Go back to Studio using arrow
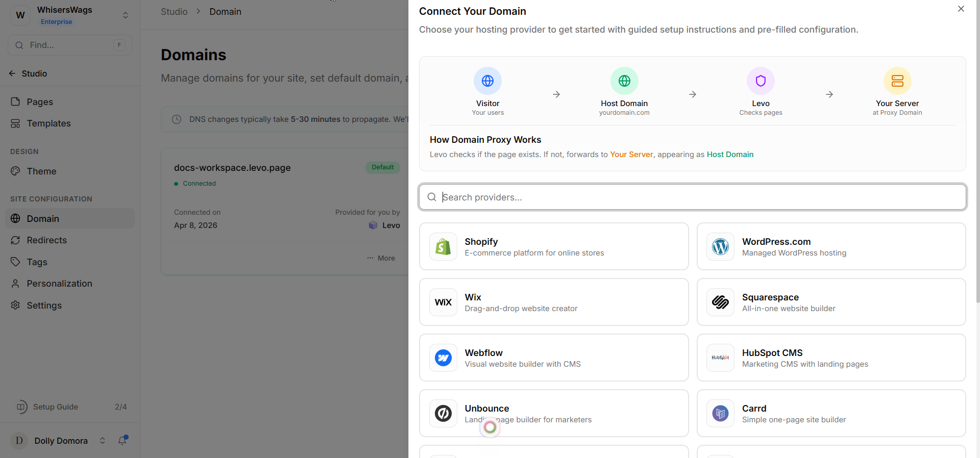Viewport: 980px width, 458px height. pos(12,73)
